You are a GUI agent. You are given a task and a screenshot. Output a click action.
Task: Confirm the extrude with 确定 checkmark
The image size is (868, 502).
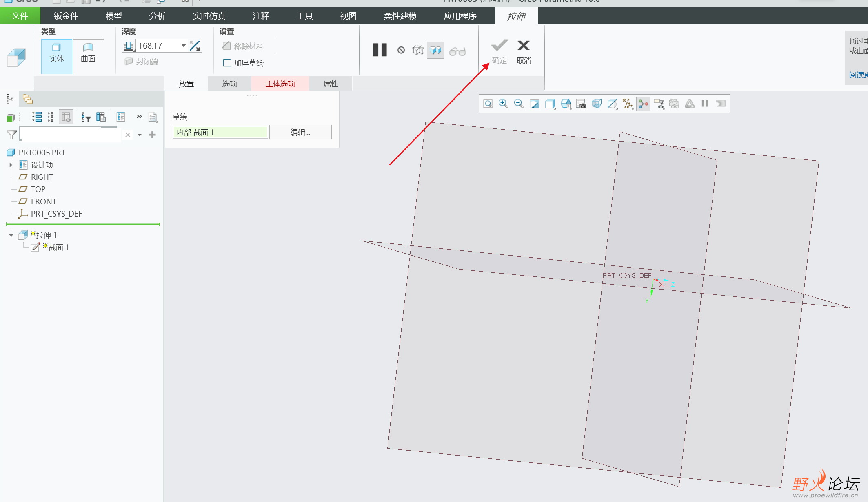(x=499, y=52)
